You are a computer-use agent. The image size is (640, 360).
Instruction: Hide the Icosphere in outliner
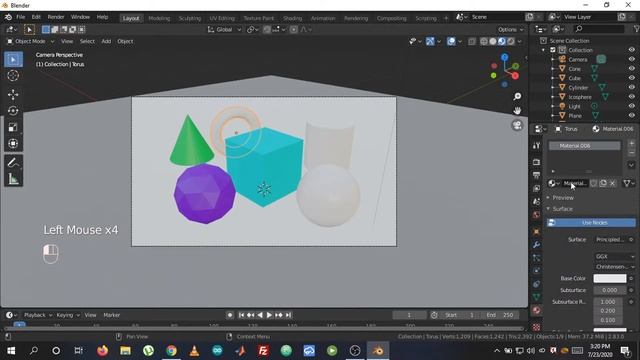pos(631,97)
